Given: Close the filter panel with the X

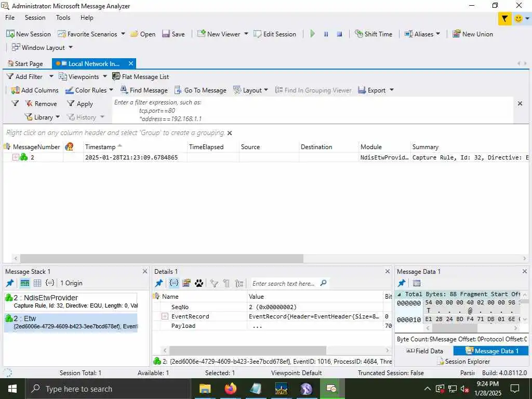Looking at the screenshot, I should (x=520, y=103).
